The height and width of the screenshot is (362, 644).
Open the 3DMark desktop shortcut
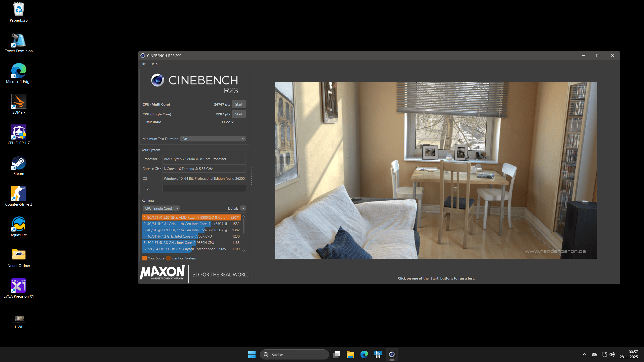coord(19,102)
